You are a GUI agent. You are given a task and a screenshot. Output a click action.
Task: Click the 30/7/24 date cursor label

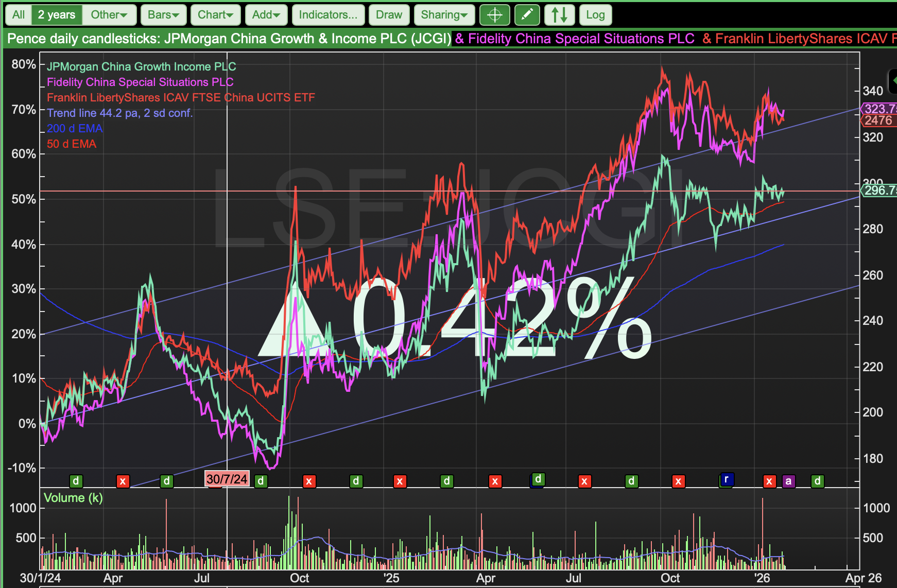tap(227, 479)
